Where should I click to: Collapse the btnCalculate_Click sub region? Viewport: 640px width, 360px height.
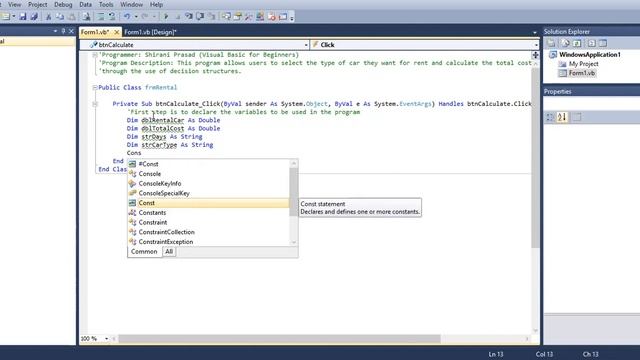tap(95, 104)
